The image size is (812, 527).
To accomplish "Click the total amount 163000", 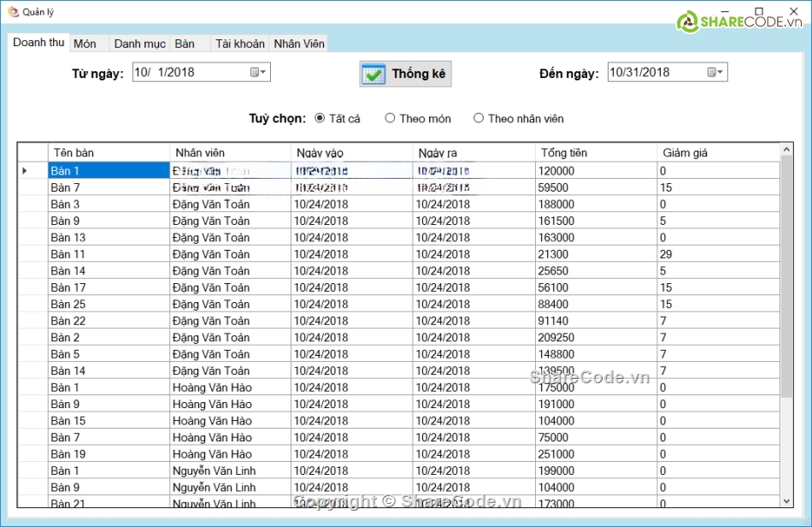I will click(596, 237).
